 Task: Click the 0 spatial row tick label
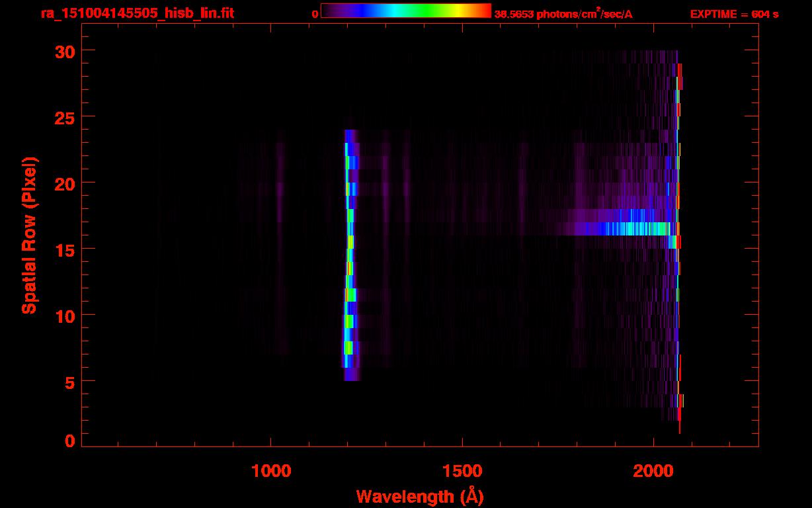(70, 441)
